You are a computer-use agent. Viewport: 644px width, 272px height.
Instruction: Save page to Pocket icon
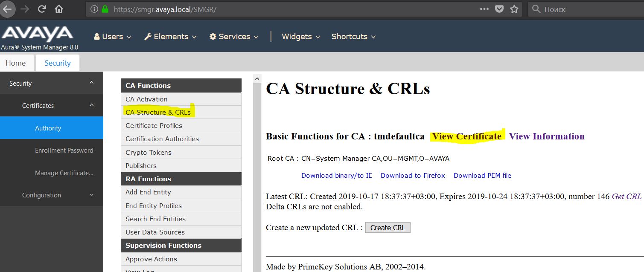coord(499,9)
